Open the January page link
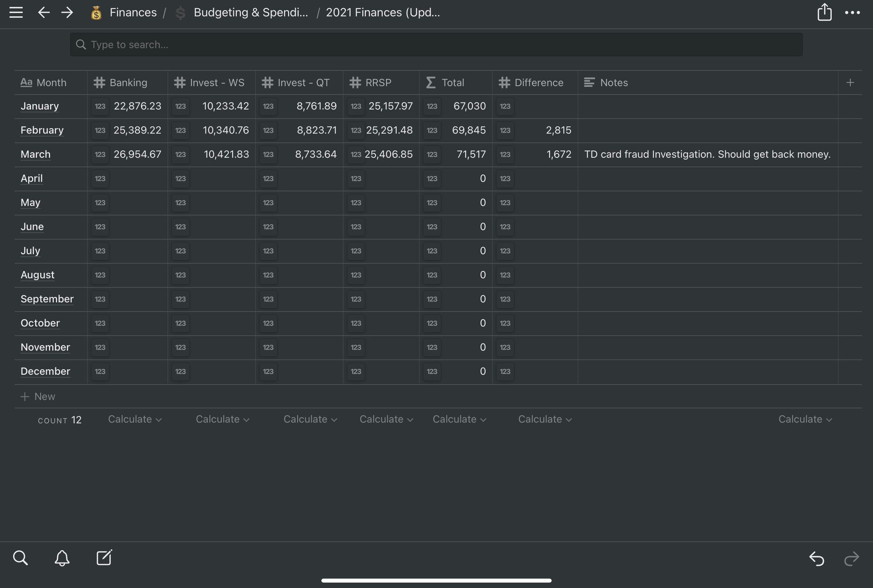Screen dimensions: 873x588 (40, 106)
